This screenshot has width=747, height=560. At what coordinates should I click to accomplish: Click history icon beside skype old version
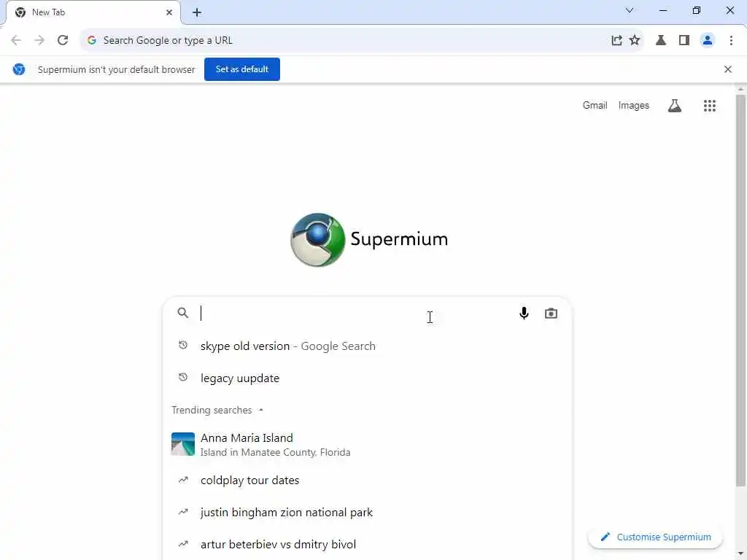[183, 345]
